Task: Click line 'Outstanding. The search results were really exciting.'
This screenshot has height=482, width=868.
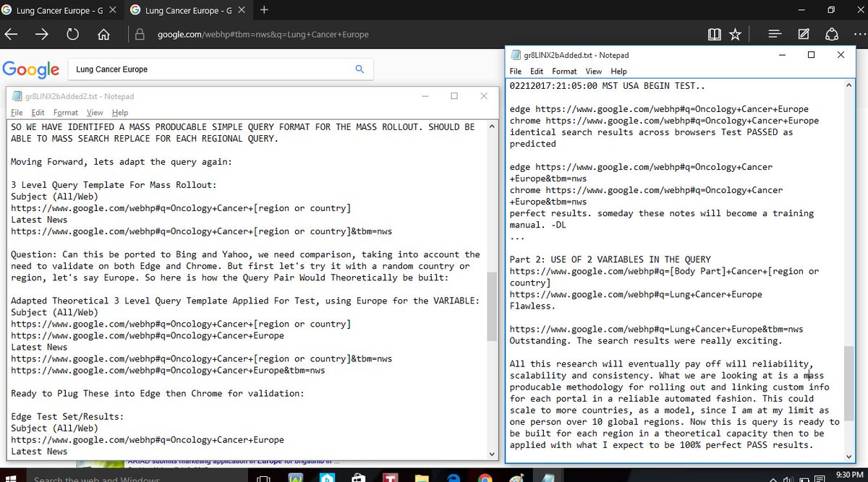Action: 646,340
